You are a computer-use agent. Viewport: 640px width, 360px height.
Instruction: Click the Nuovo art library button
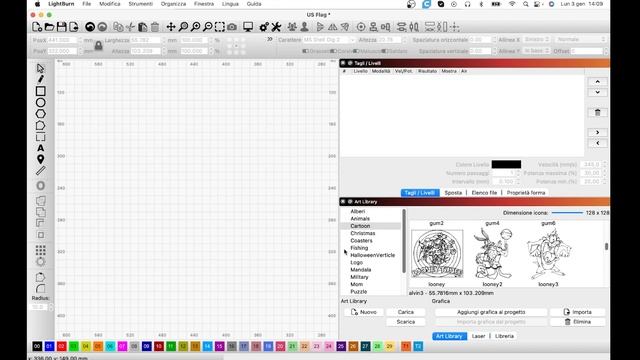(x=364, y=312)
